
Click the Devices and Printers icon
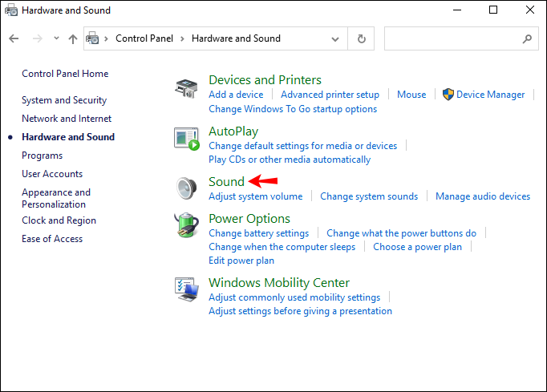pos(186,88)
